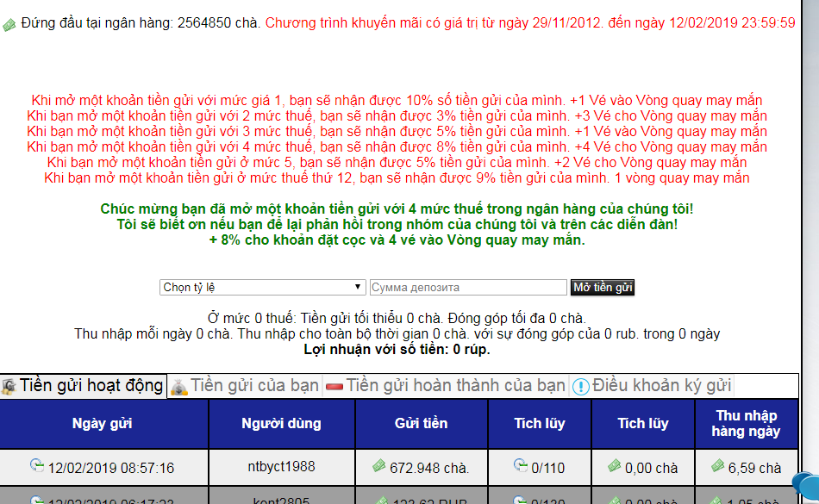819x504 pixels.
Task: Click the '0/110' accumulation value
Action: [x=548, y=468]
